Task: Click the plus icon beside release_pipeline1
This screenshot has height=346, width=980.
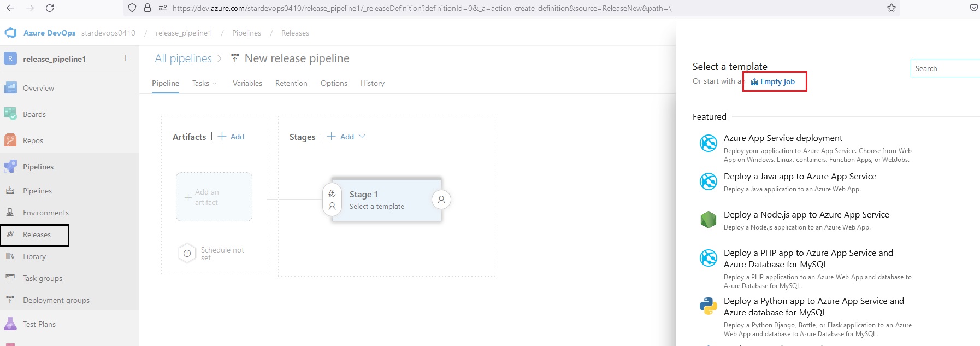Action: point(126,58)
